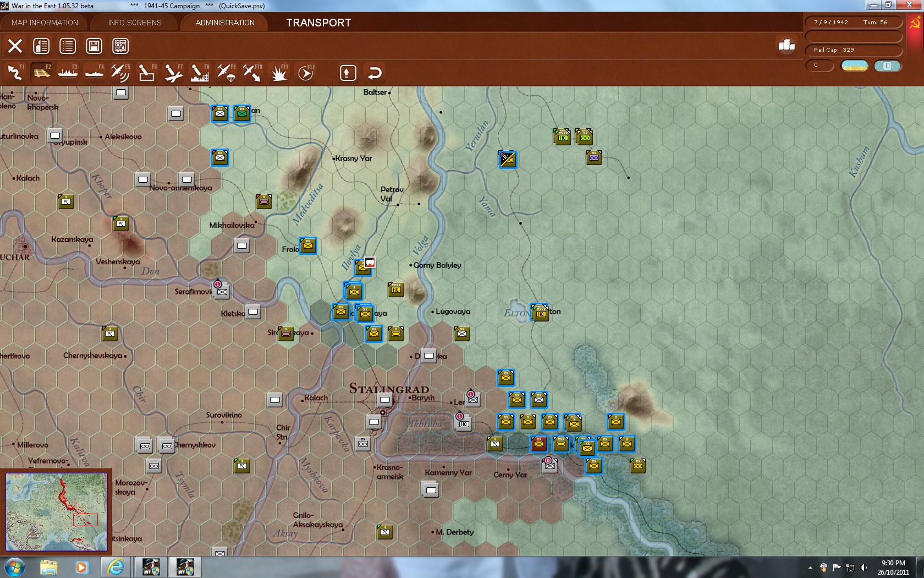Image resolution: width=924 pixels, height=578 pixels.
Task: Select the unit counter next to Frolo label
Action: pos(307,246)
